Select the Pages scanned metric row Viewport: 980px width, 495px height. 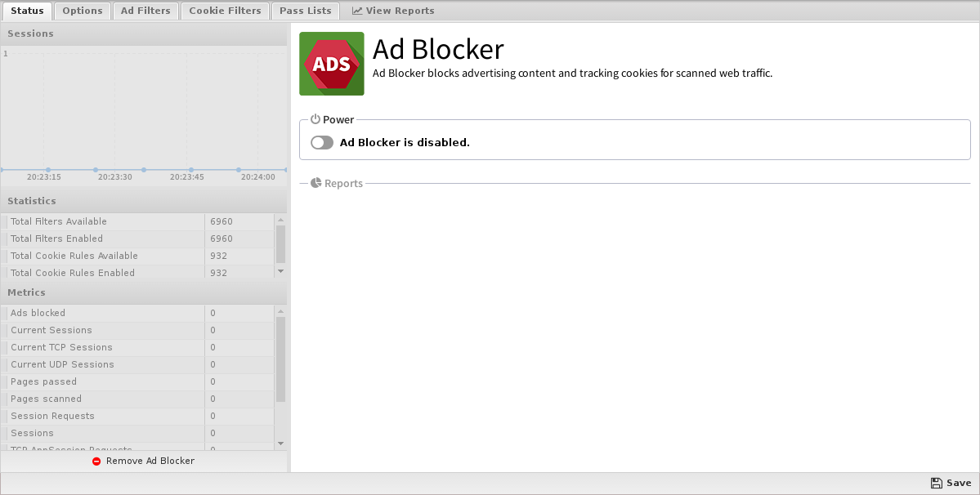point(137,399)
